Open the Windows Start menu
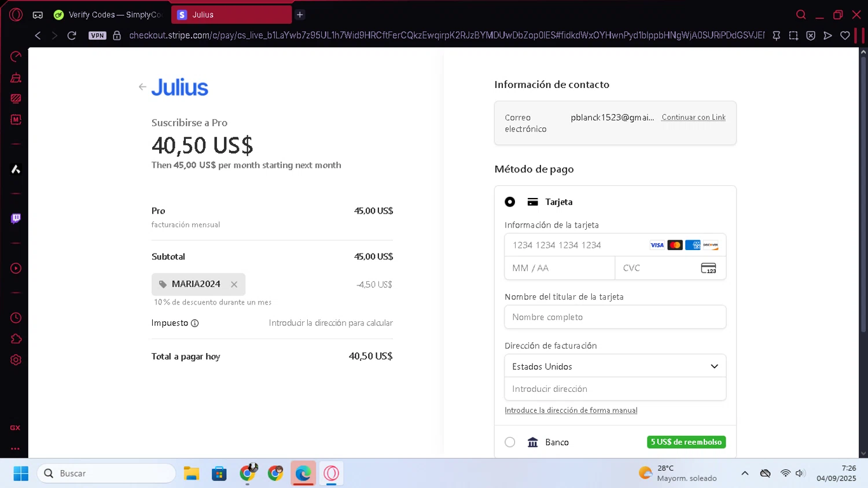Screen dimensions: 868x488 click(21, 474)
